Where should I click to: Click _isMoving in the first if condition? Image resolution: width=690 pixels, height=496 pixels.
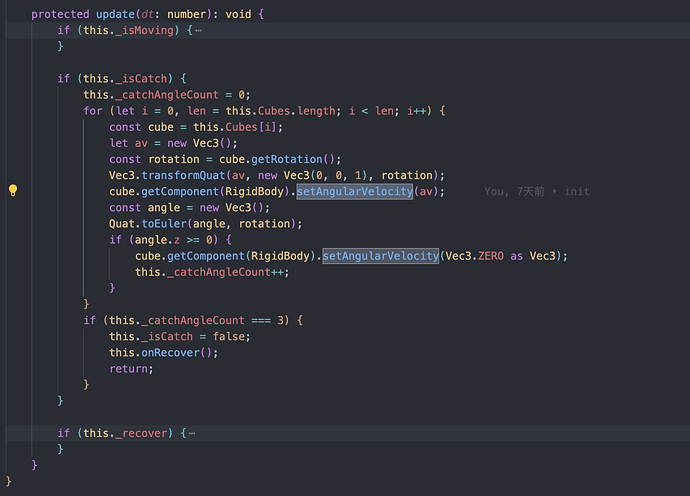tap(144, 30)
